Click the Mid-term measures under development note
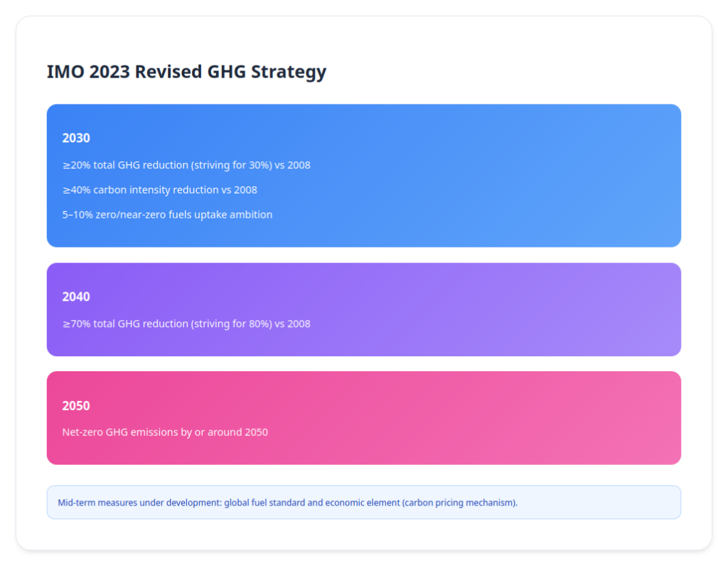The image size is (728, 571). pos(287,503)
